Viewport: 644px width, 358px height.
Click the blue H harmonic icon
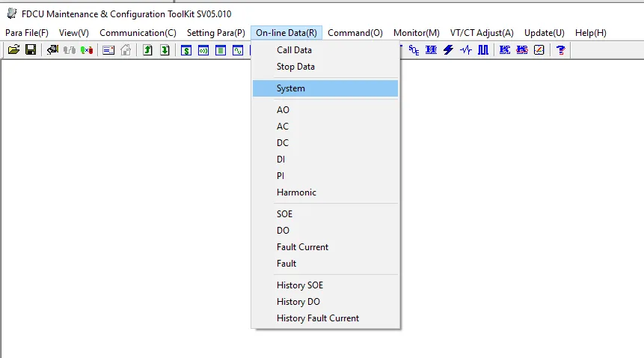[x=431, y=50]
